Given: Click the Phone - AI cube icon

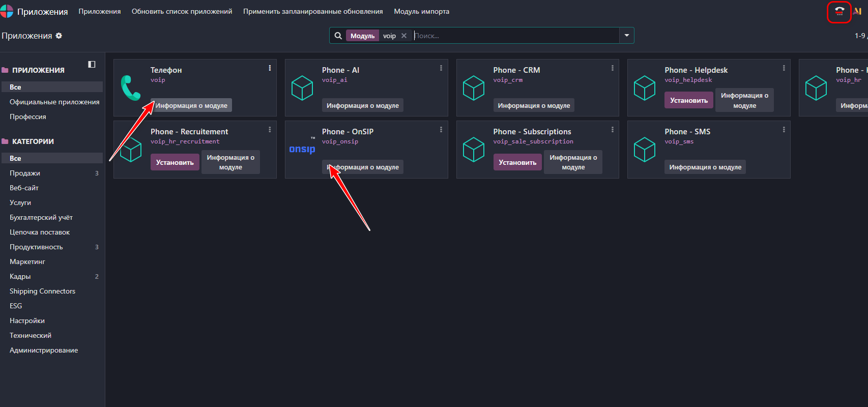Looking at the screenshot, I should point(302,88).
